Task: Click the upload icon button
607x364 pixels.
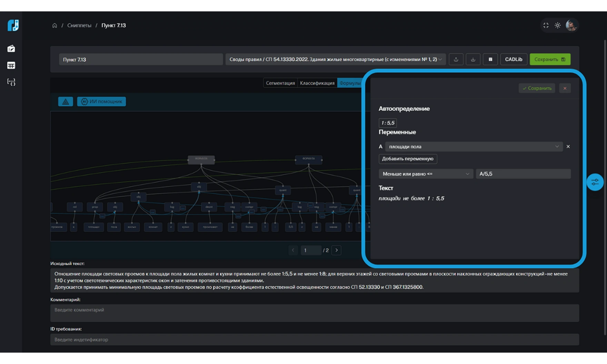Action: pyautogui.click(x=456, y=59)
